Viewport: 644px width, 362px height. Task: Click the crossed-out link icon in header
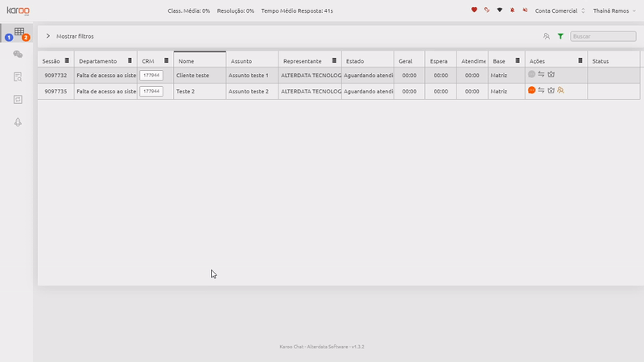(487, 10)
